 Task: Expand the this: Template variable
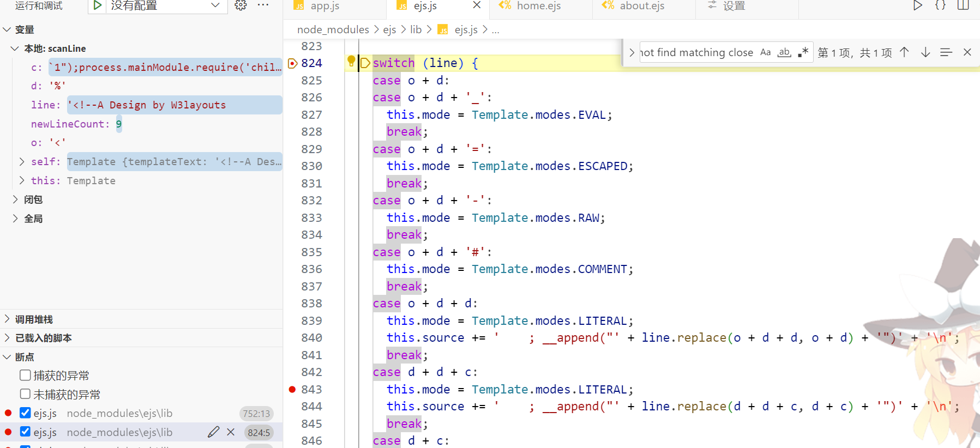tap(22, 180)
